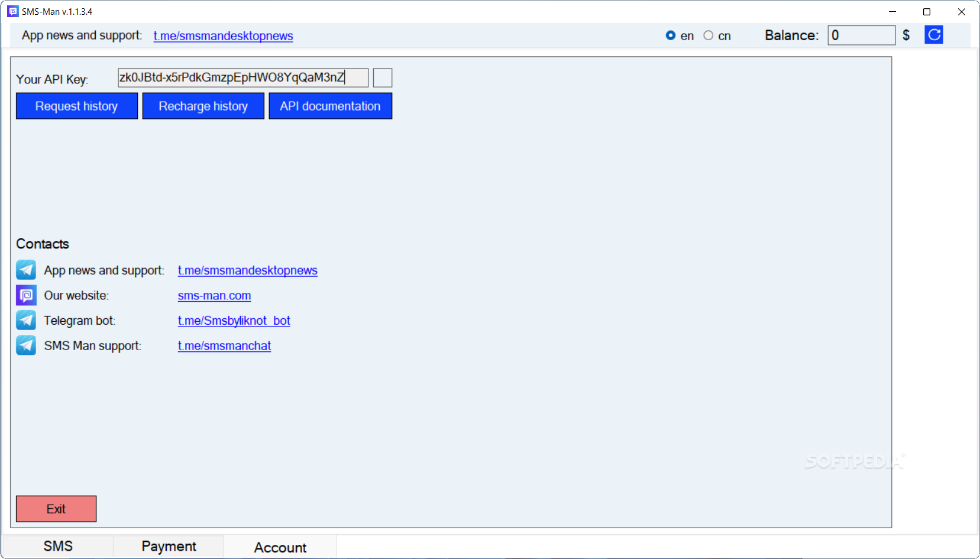Open Request history
The height and width of the screenshot is (559, 980).
77,106
